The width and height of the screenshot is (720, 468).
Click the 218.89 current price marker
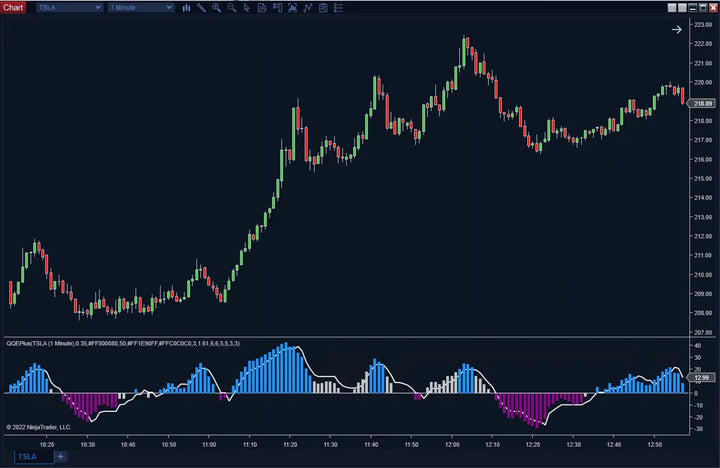tap(704, 103)
